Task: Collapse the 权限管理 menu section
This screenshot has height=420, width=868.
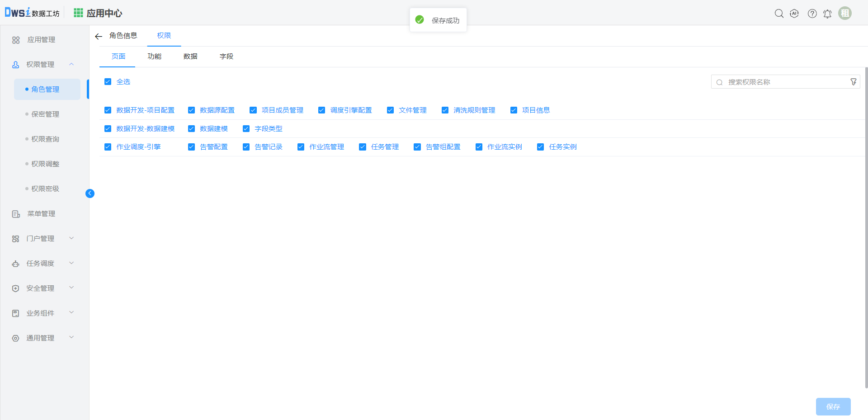Action: pos(71,65)
